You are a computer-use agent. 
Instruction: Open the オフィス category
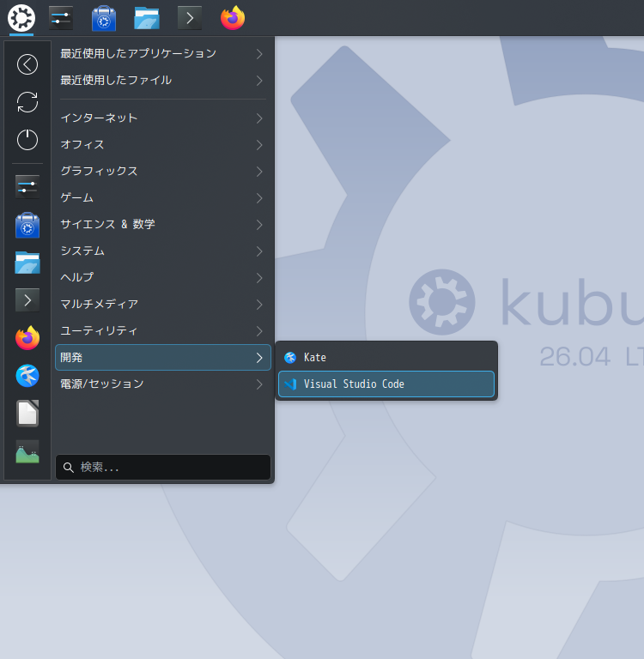pos(163,144)
